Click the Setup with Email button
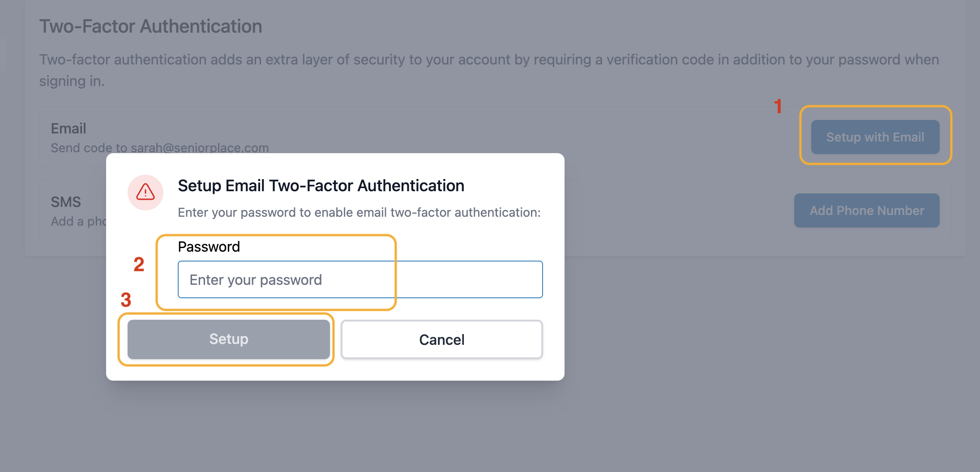 point(875,137)
